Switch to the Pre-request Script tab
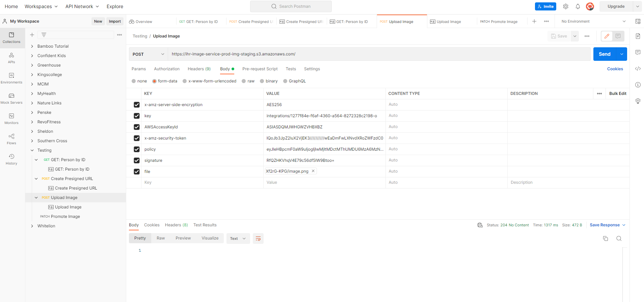644x302 pixels. pyautogui.click(x=260, y=69)
